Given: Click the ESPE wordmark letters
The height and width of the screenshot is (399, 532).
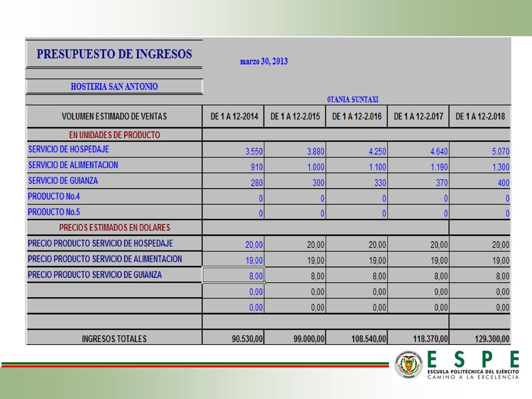Looking at the screenshot, I should (x=473, y=360).
